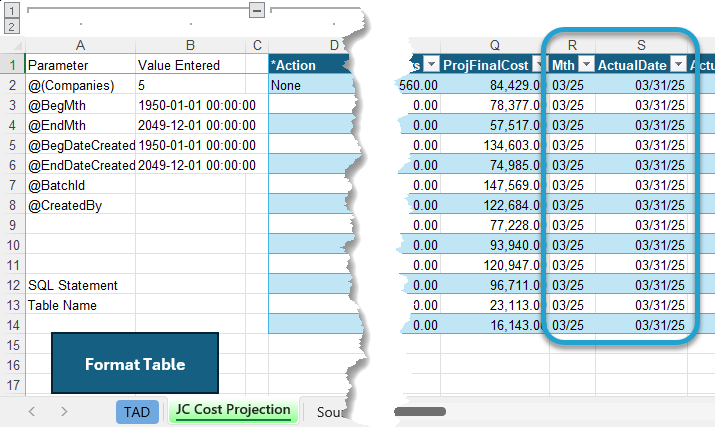
Task: Click the 560.00 cell in row 2
Action: pos(419,85)
